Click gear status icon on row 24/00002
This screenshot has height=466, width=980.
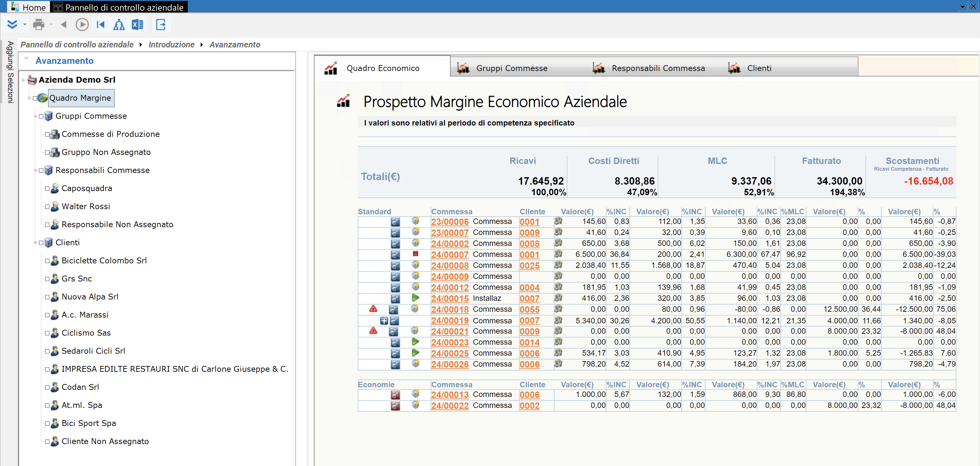click(415, 242)
